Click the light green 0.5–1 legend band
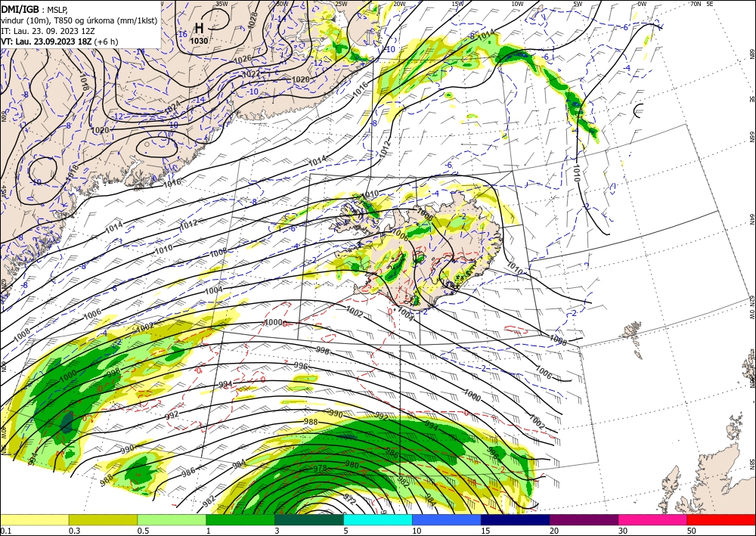This screenshot has height=536, width=756. (172, 519)
